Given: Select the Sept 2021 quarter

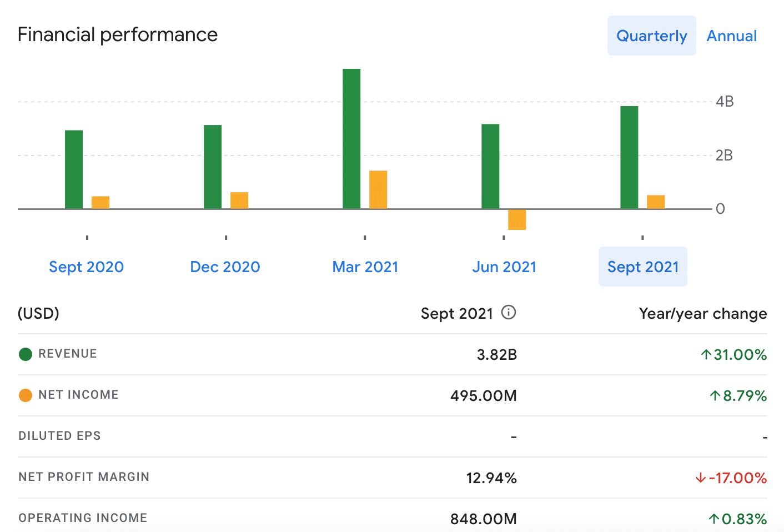Looking at the screenshot, I should (642, 267).
